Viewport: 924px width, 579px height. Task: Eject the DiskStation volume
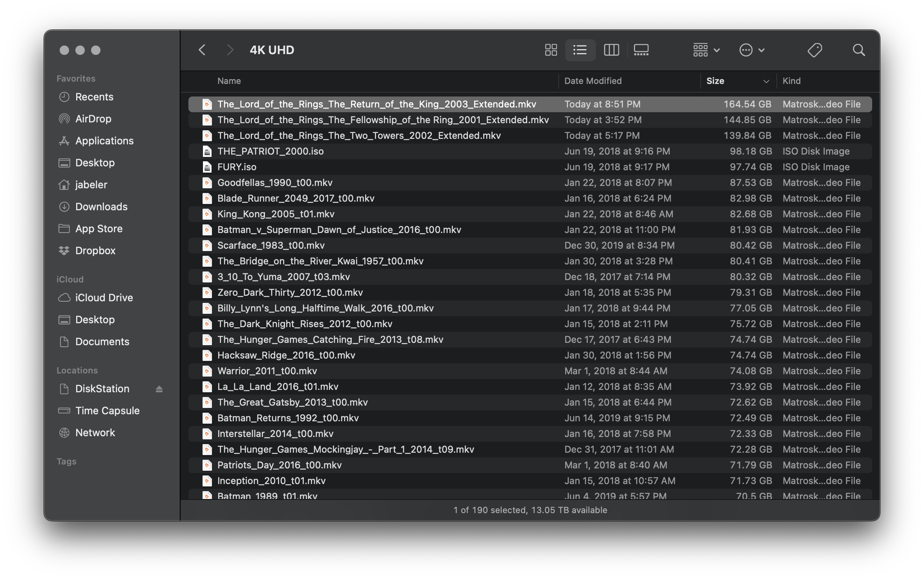[x=159, y=389]
